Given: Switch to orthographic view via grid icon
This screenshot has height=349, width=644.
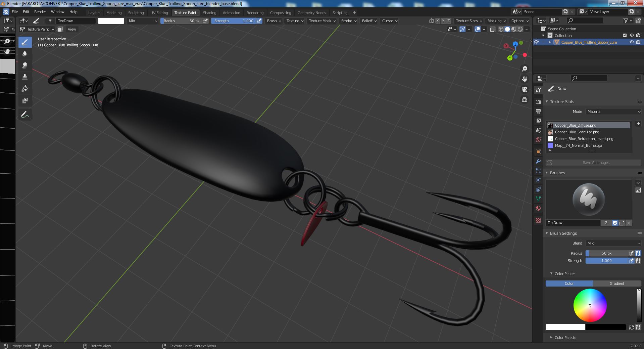Looking at the screenshot, I should coord(525,100).
